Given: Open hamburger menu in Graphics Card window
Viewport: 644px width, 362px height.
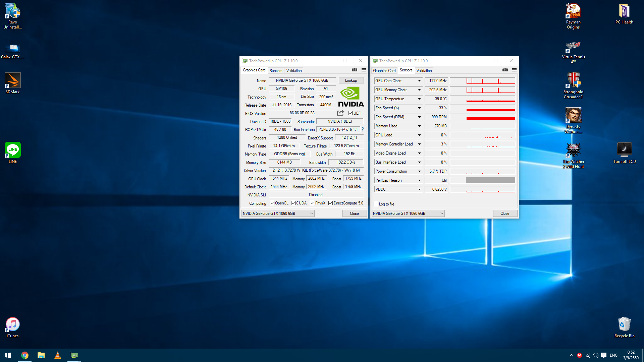Looking at the screenshot, I should tap(364, 70).
